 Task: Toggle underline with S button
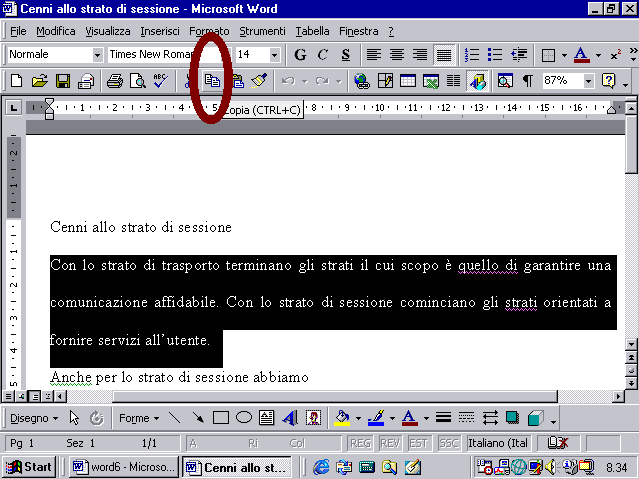(x=346, y=54)
